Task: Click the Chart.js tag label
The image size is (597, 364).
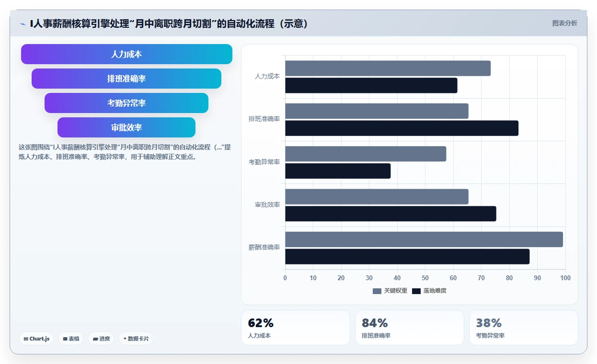Action: (39, 339)
